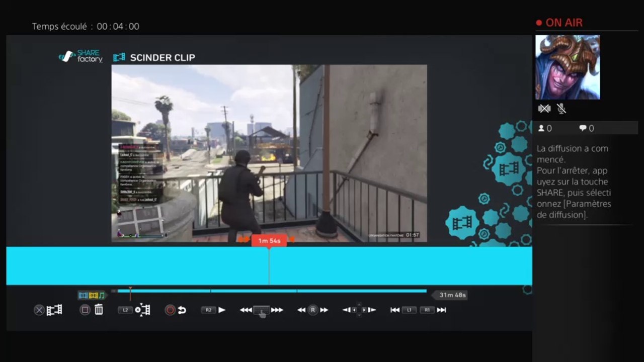The height and width of the screenshot is (362, 644).
Task: Step back one frame with the left frame arrow
Action: [x=346, y=310]
